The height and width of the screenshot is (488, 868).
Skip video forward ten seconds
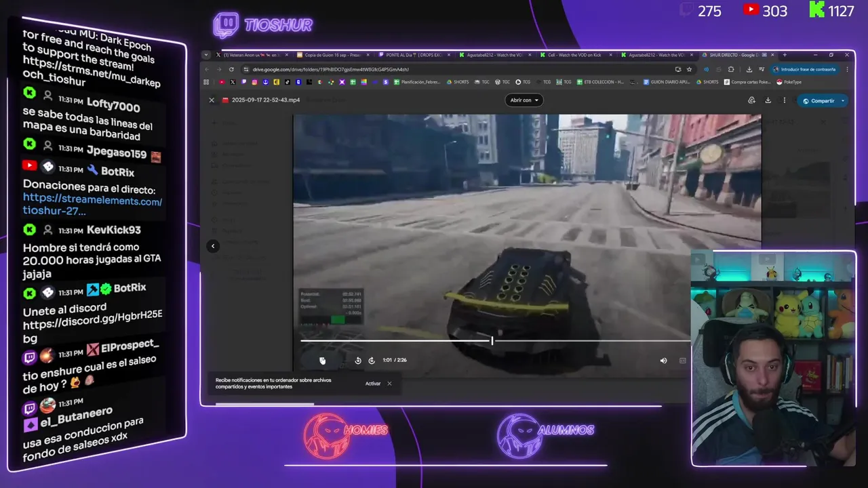click(x=372, y=361)
